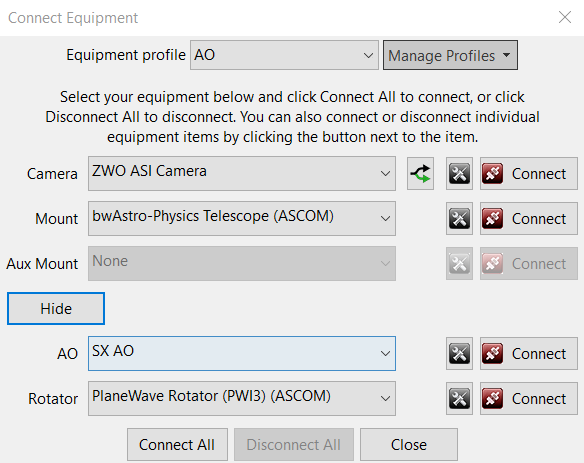Open Rotator setup wrench icon
The height and width of the screenshot is (463, 584).
(459, 399)
